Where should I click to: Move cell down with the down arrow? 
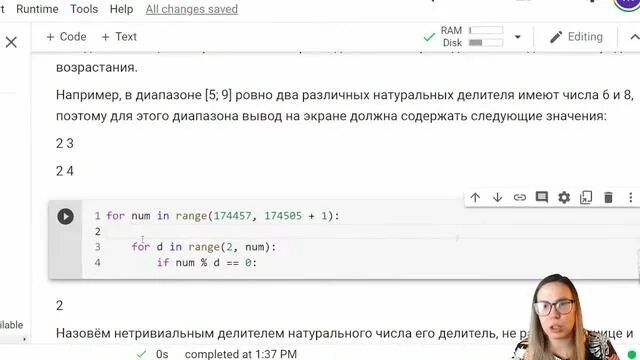click(497, 198)
